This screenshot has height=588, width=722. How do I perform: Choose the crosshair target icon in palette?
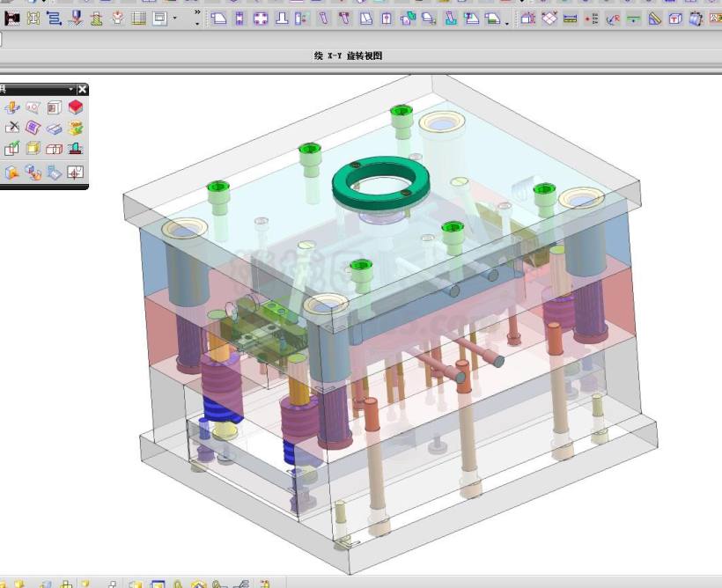point(76,173)
